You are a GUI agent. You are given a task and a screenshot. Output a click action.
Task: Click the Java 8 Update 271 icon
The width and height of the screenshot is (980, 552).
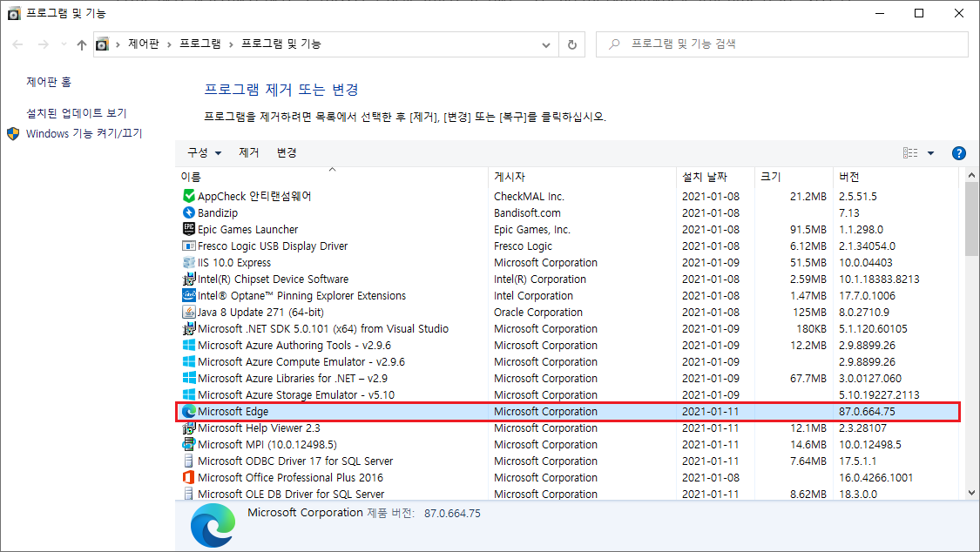(189, 313)
